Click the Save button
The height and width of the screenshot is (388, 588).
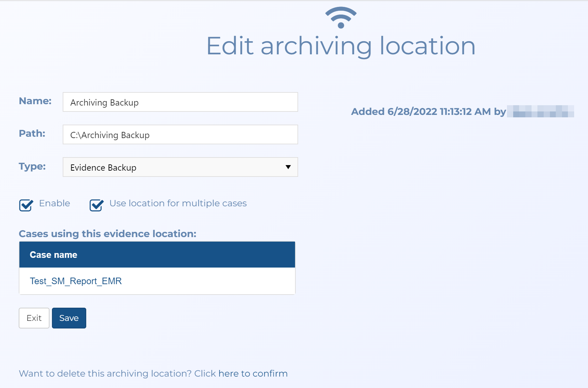69,318
